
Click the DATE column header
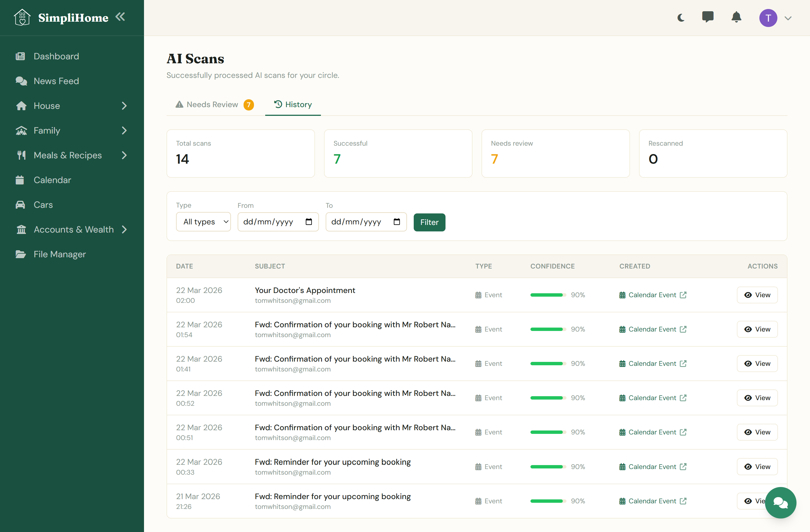coord(184,266)
